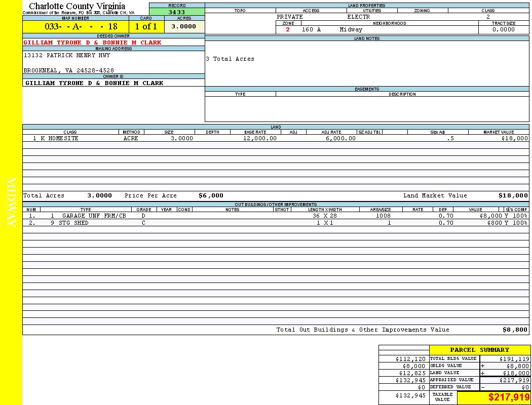Select the Midway neighborhood value
Image resolution: width=532 pixels, height=405 pixels.
click(x=351, y=30)
